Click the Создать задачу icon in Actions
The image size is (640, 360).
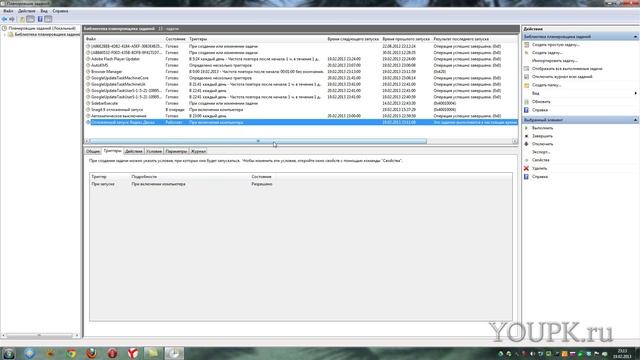point(527,53)
